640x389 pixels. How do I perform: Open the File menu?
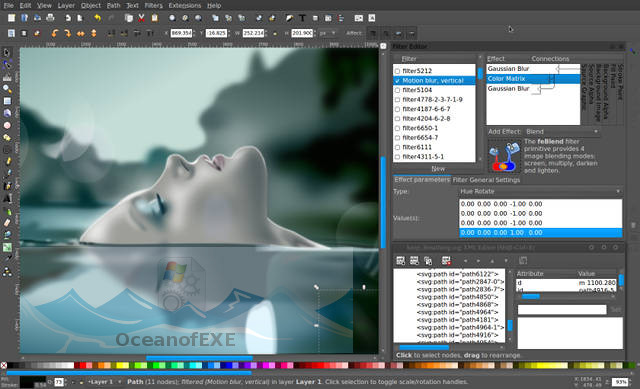(8, 5)
